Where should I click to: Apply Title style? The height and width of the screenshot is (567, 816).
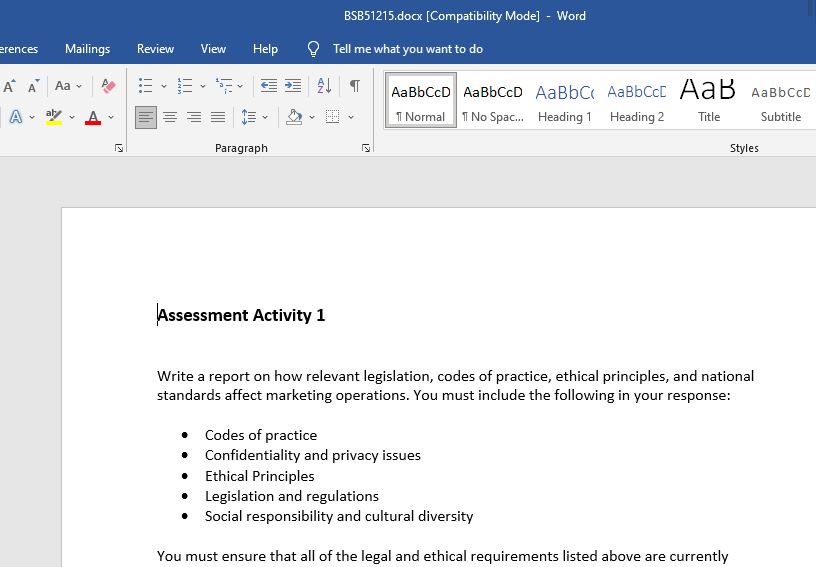click(709, 100)
